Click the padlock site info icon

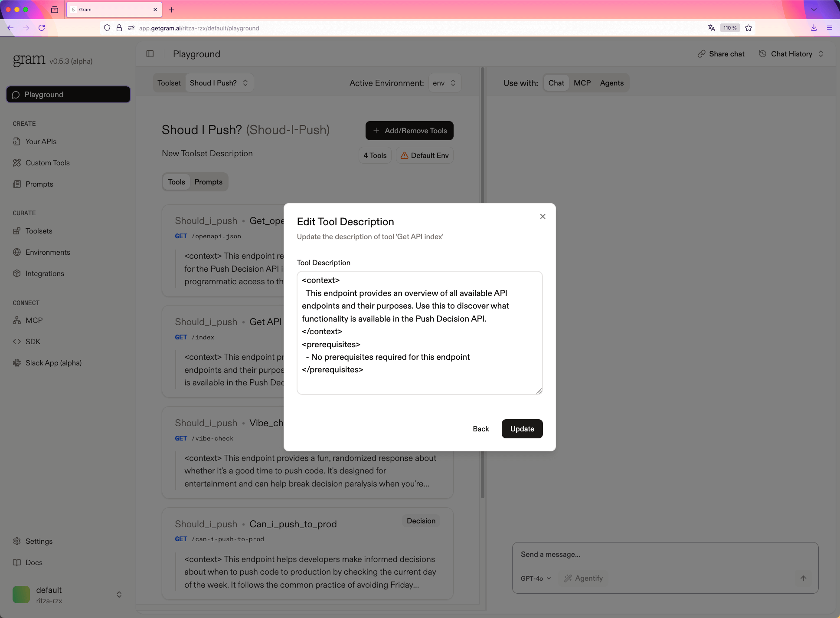click(119, 28)
